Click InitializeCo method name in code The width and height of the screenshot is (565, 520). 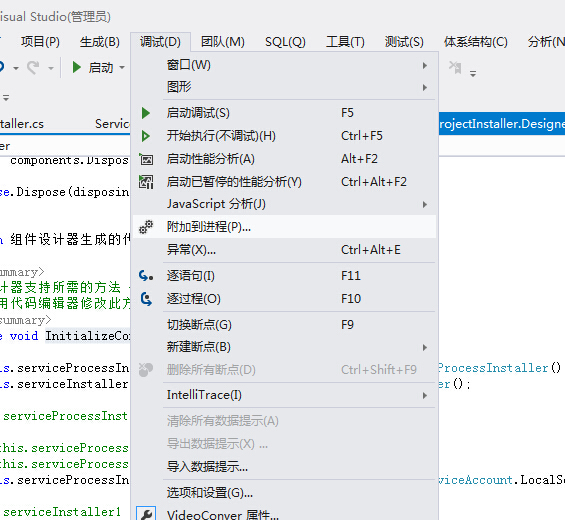click(88, 336)
